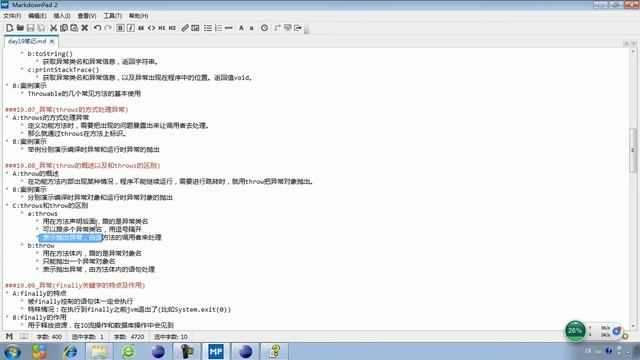Create an unordered bullet list
This screenshot has width=640, height=360.
point(208,28)
